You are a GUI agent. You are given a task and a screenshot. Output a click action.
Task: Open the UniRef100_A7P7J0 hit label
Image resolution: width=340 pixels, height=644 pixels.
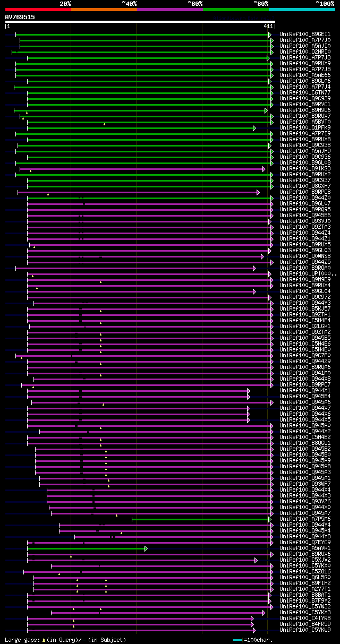coord(305,40)
